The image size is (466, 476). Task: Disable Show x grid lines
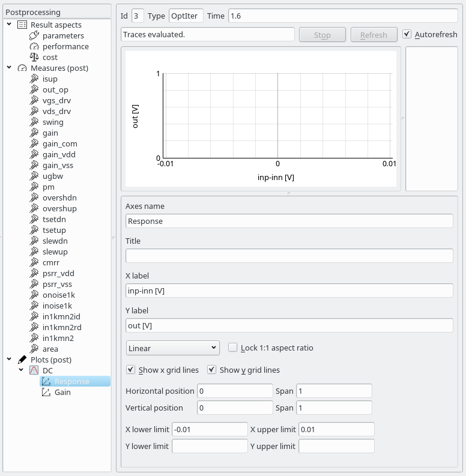click(x=131, y=370)
